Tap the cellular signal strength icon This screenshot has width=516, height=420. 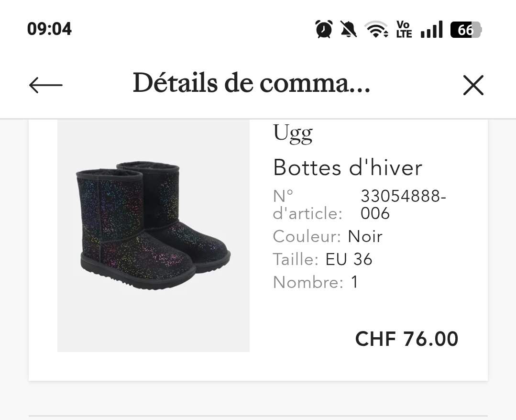pos(431,29)
